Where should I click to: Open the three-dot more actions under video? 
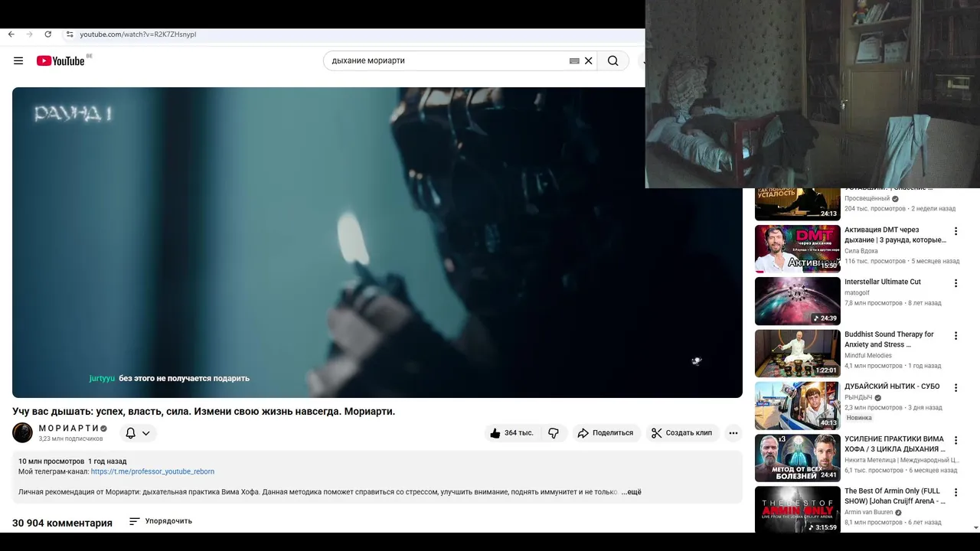point(733,433)
